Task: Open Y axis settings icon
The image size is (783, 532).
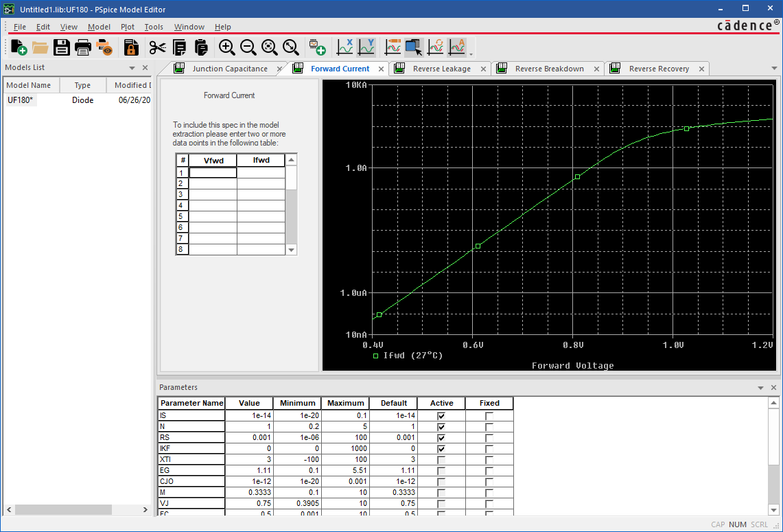Action: click(x=366, y=47)
